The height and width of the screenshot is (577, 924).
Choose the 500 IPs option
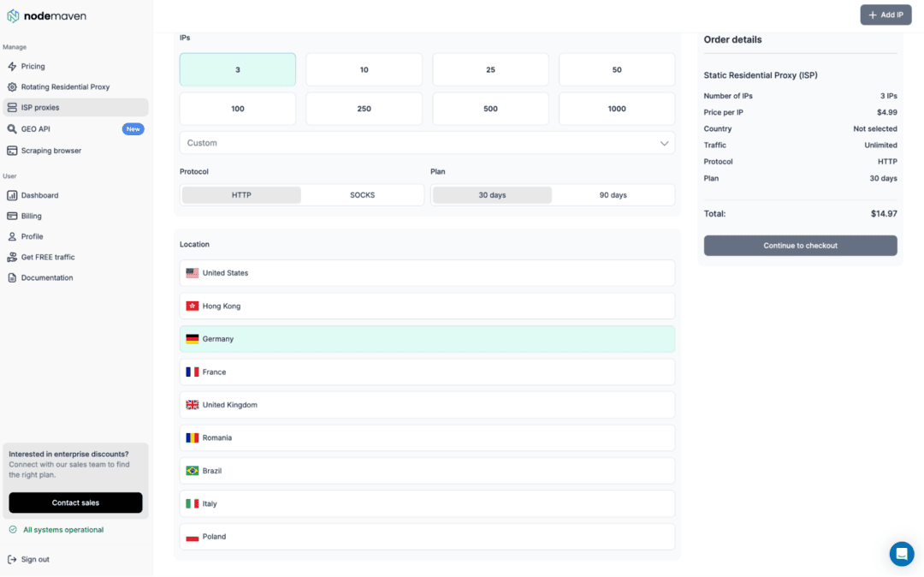point(490,109)
